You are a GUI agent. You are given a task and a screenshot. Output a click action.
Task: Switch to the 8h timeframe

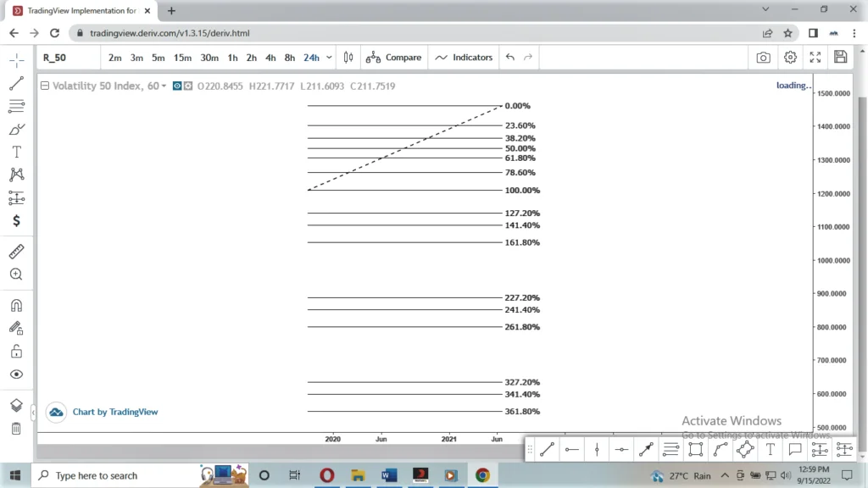[x=290, y=58]
